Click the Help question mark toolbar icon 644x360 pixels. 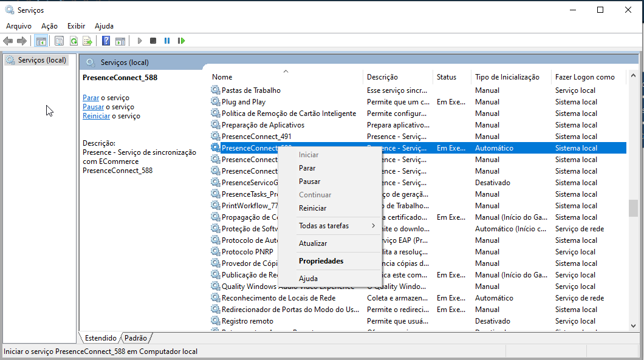point(106,41)
